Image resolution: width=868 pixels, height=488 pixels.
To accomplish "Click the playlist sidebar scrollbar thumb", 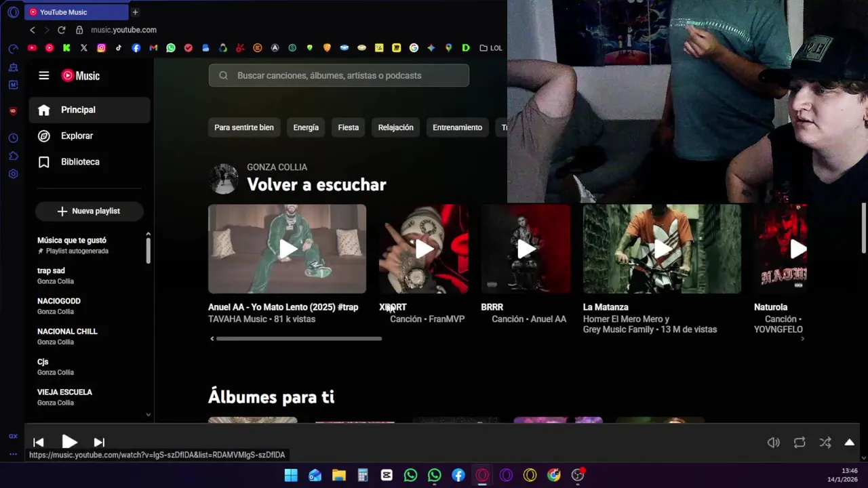I will [148, 251].
